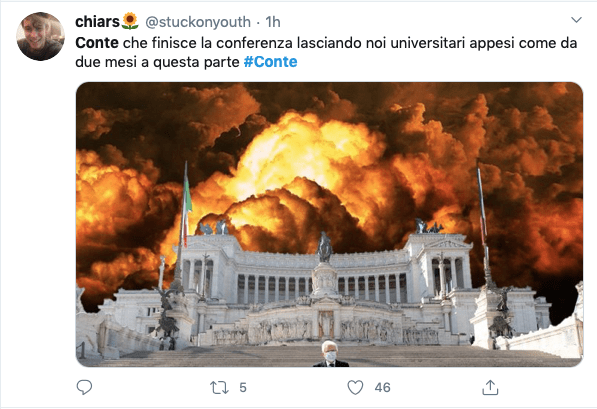This screenshot has height=409, width=597.
Task: Follow the #Conte hashtag link
Action: (x=270, y=62)
